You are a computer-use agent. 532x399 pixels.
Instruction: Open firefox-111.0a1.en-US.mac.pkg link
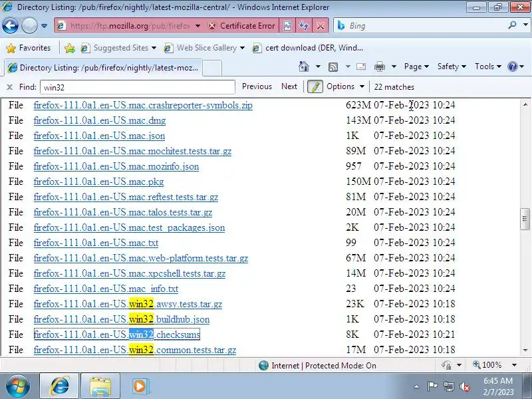(x=98, y=182)
